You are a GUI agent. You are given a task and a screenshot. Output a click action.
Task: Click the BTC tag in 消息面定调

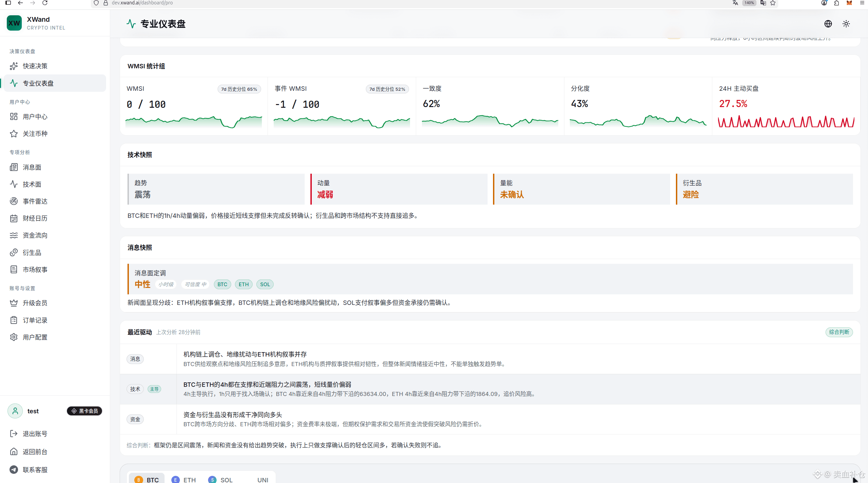(222, 284)
